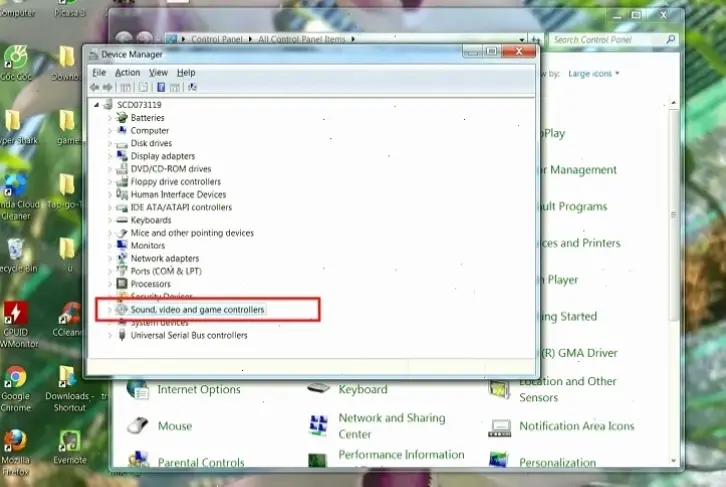Expand the Disk drives category
This screenshot has height=487, width=726.
coord(110,143)
